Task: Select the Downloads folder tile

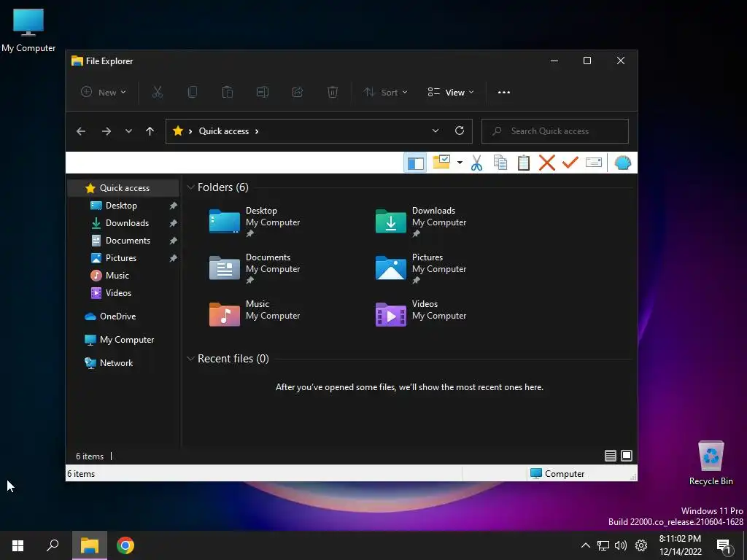Action: point(421,222)
